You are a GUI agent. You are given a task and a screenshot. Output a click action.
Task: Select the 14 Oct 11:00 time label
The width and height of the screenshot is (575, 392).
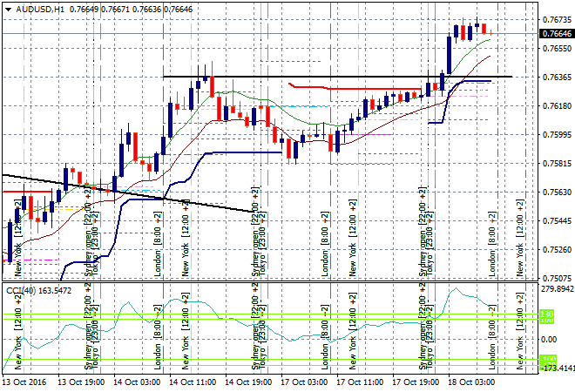click(x=193, y=383)
